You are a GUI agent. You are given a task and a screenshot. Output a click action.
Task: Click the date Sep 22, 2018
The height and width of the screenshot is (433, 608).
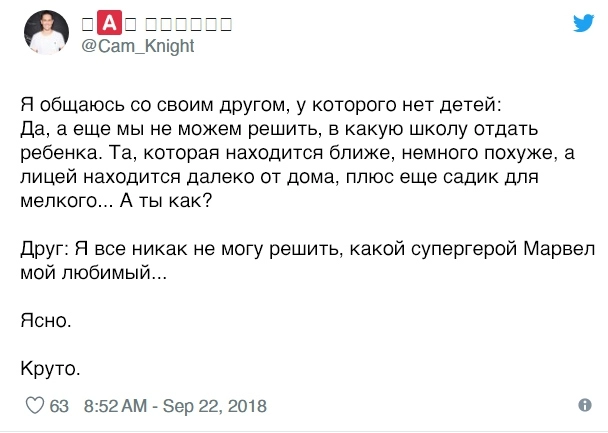pos(210,407)
